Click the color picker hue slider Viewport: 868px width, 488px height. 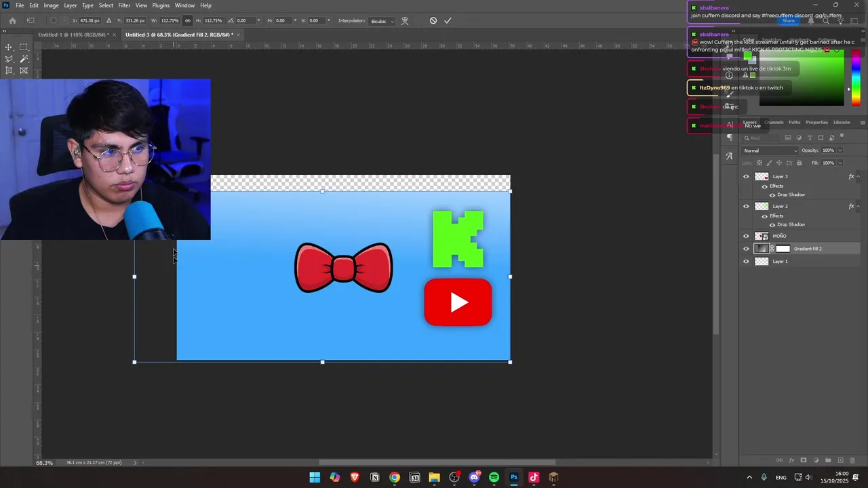(856, 78)
